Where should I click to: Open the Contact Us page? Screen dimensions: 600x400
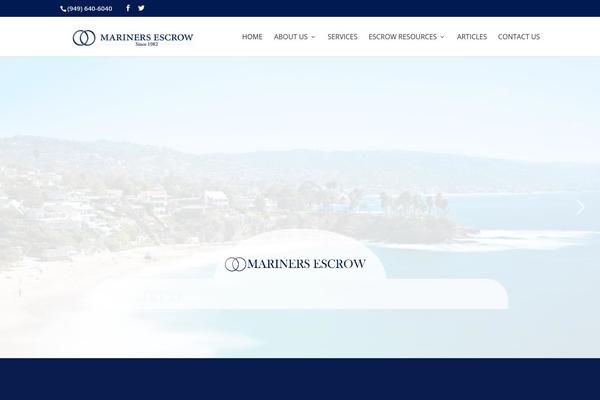click(519, 37)
